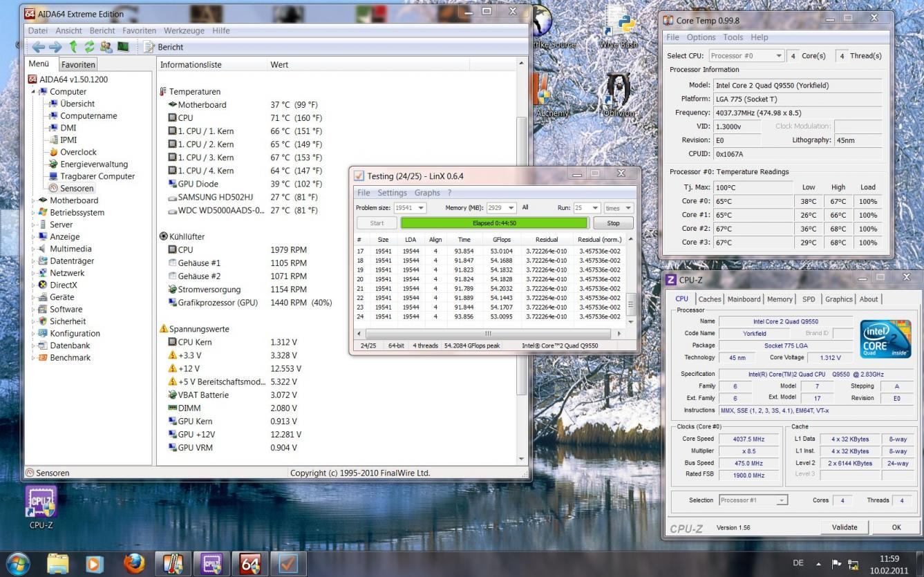
Task: Click the AIDA64 forward arrow toolbar icon
Action: [x=55, y=47]
